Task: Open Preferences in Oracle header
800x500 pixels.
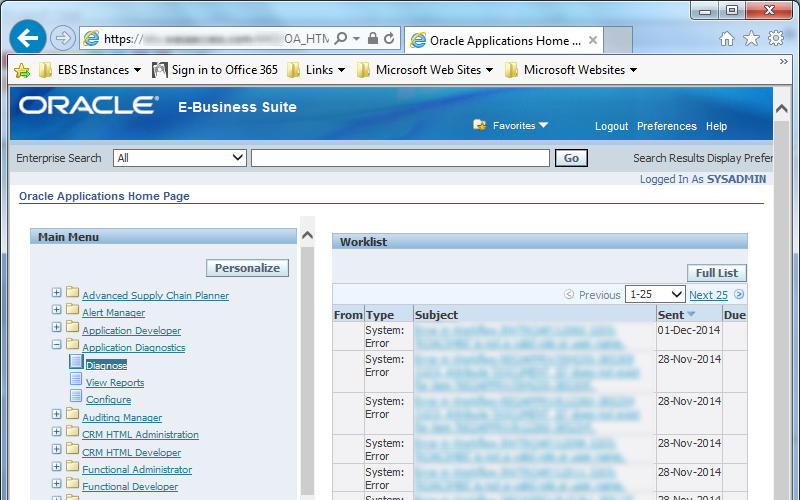Action: pos(666,126)
